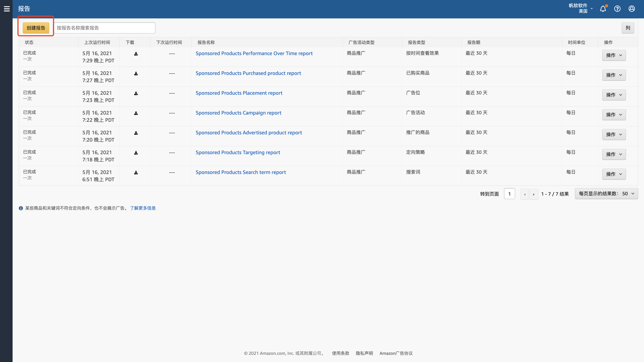
Task: Open 操作 dropdown for Search term report
Action: [x=614, y=174]
